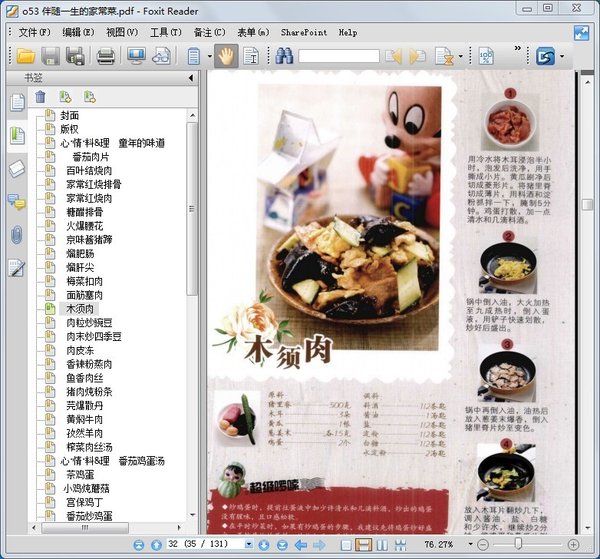Jump to bookmark 宫保鸡丁

(x=85, y=502)
